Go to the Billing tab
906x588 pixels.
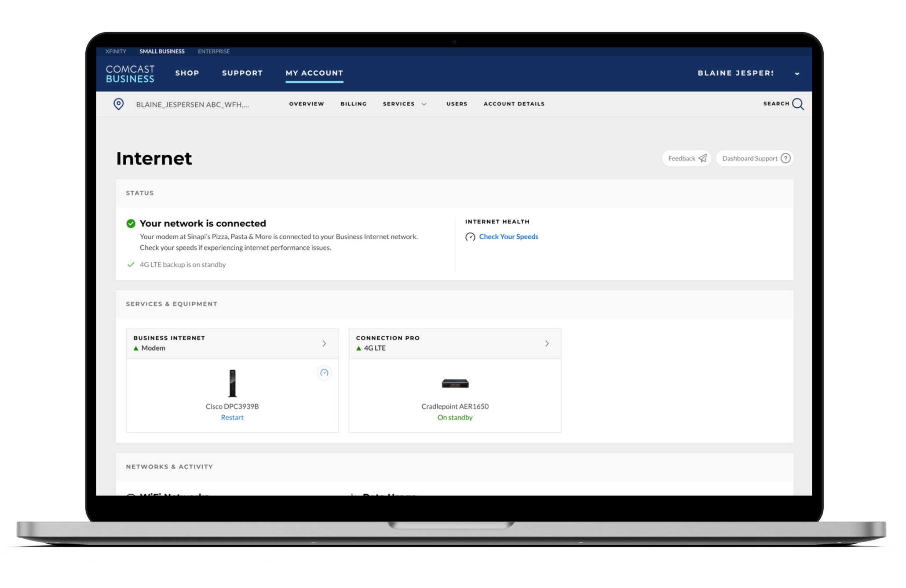click(353, 104)
